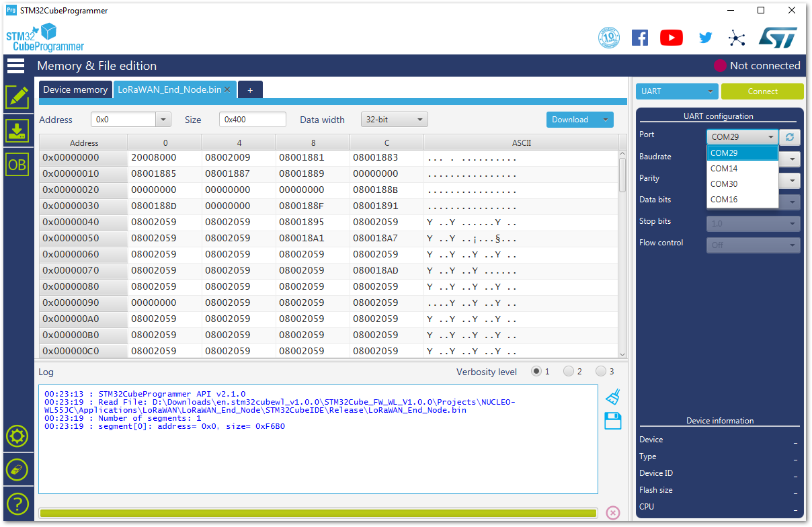Click the eraser icon in sidebar
This screenshot has width=812, height=527.
[x=17, y=469]
